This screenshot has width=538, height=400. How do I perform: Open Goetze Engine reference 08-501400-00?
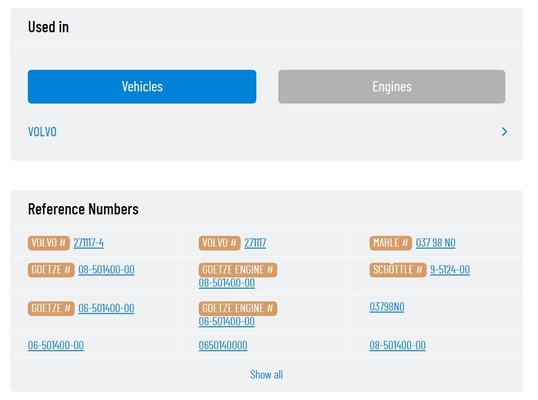(227, 283)
